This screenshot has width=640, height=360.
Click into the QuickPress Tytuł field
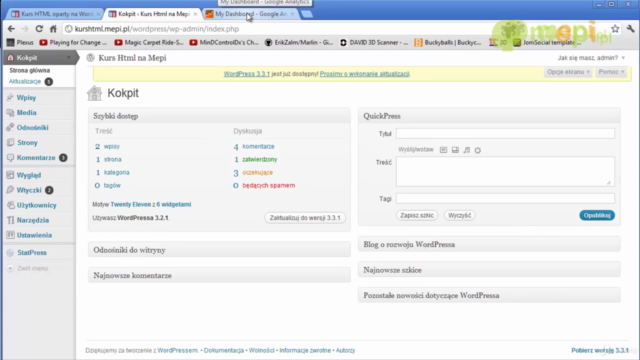click(x=505, y=133)
